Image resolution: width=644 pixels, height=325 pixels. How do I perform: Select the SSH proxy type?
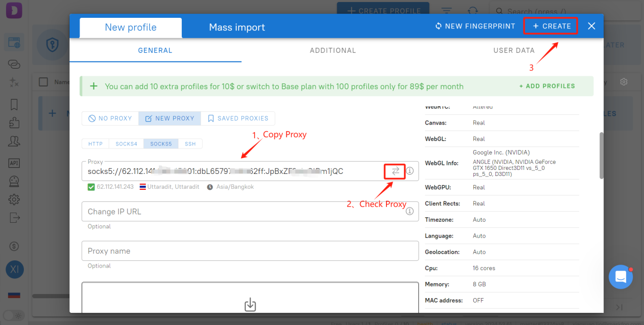click(190, 143)
